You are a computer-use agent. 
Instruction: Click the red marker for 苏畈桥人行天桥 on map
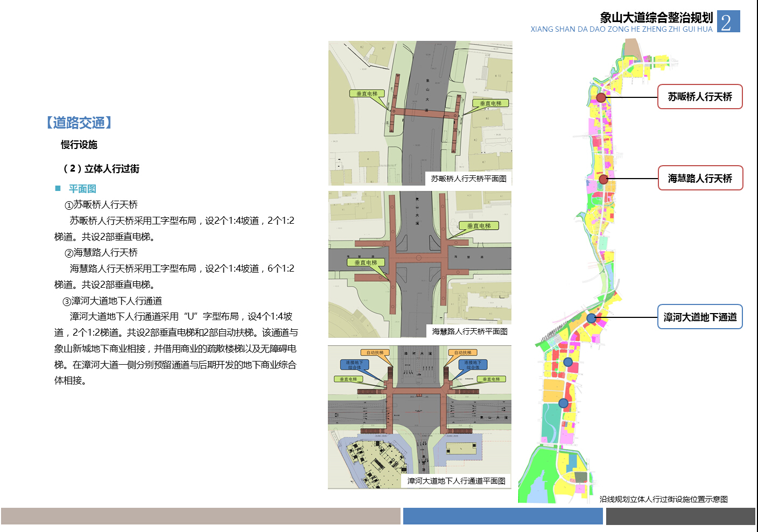point(601,97)
